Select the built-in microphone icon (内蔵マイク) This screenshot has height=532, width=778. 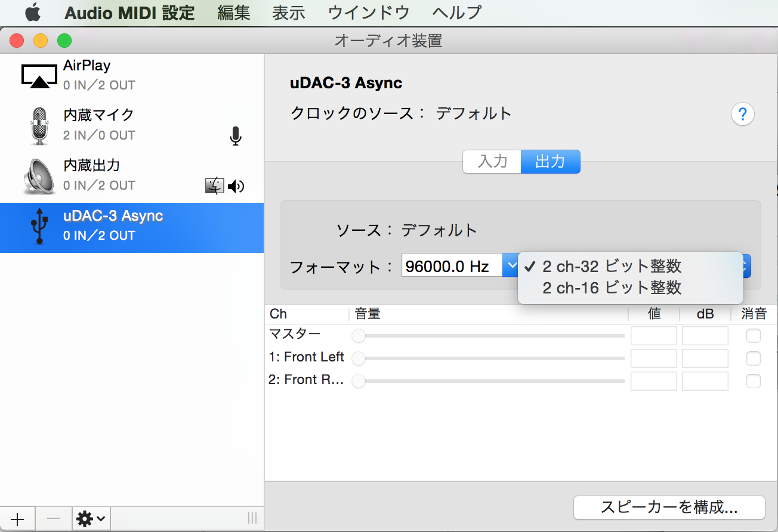39,125
